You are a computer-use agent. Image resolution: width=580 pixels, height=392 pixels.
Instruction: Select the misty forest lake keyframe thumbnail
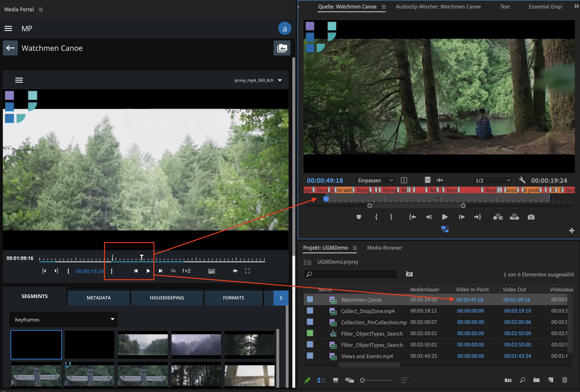pyautogui.click(x=143, y=345)
